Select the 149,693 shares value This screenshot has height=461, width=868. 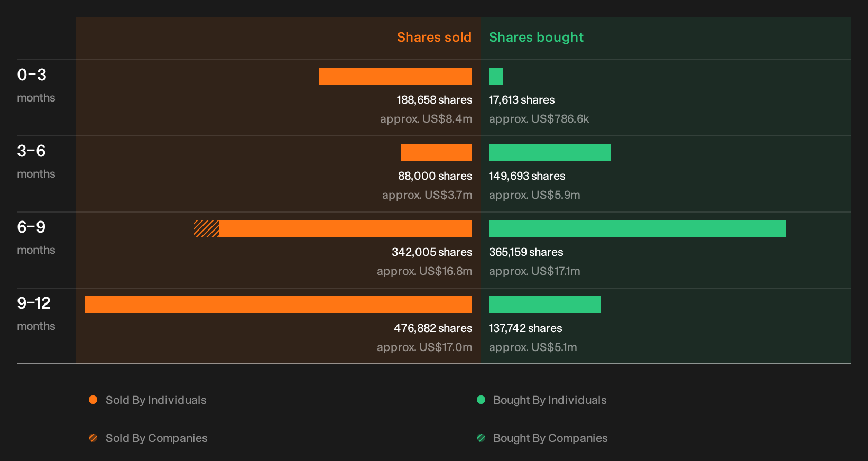(x=527, y=176)
